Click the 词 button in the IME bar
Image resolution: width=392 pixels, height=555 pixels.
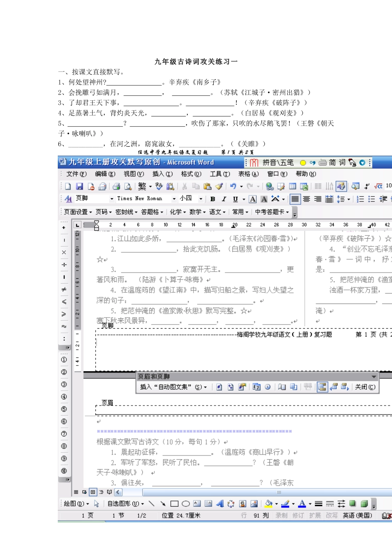tap(342, 162)
